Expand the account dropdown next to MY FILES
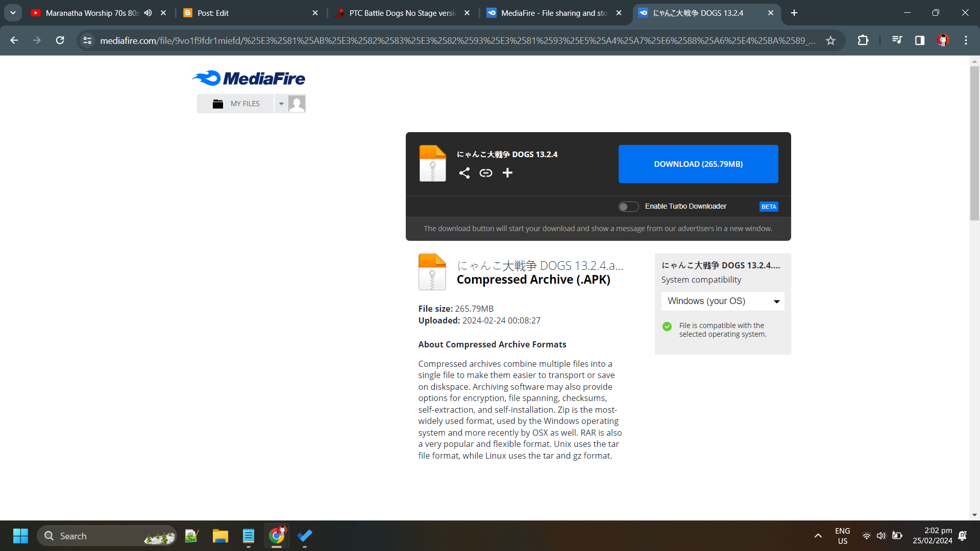The image size is (980, 551). pos(281,104)
